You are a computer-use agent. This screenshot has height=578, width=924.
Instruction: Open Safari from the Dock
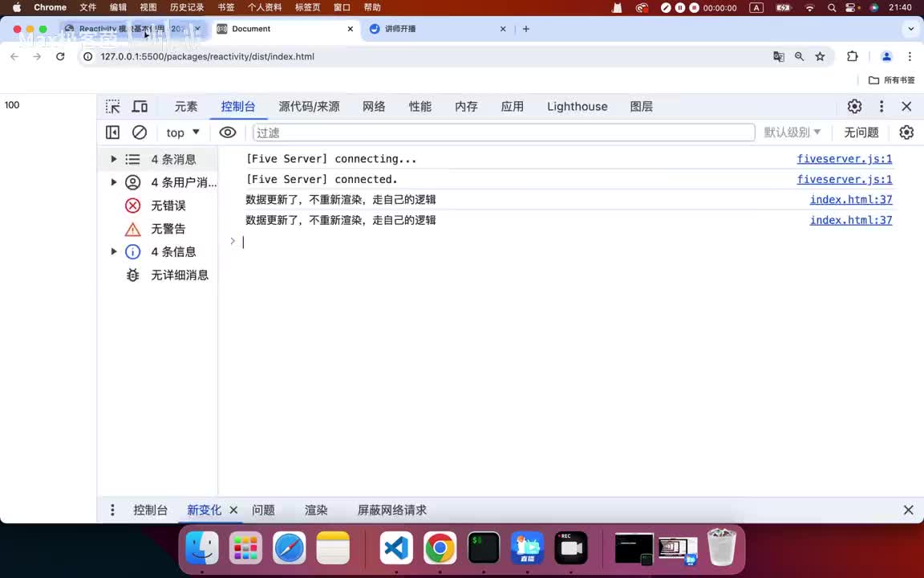pos(290,548)
